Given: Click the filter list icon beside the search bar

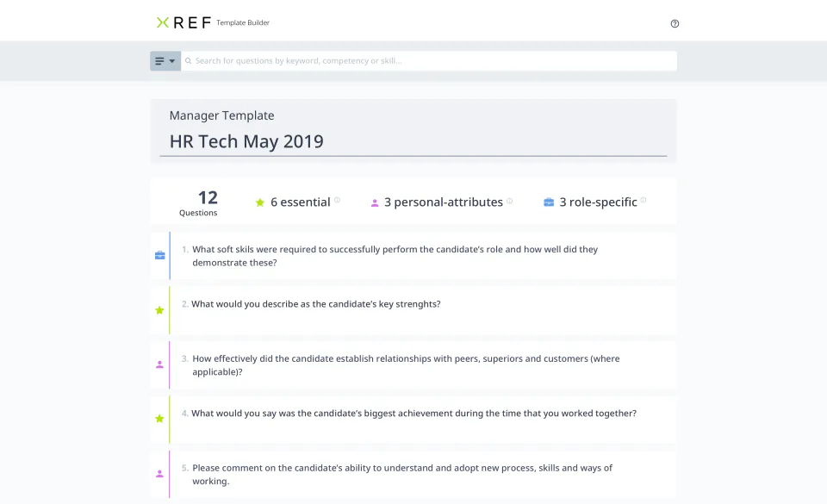Looking at the screenshot, I should click(x=159, y=60).
